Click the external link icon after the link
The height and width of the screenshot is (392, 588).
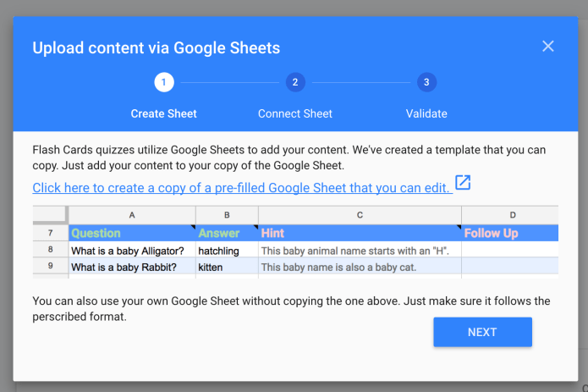[463, 183]
